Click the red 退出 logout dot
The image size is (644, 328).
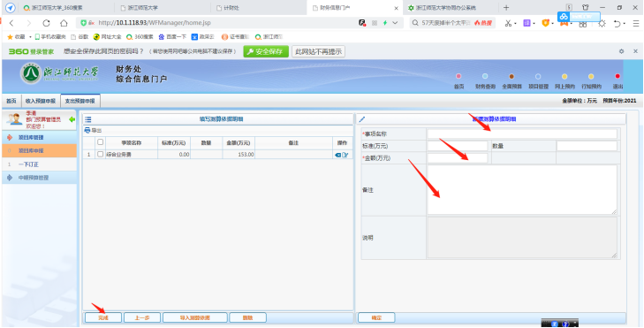pos(617,76)
